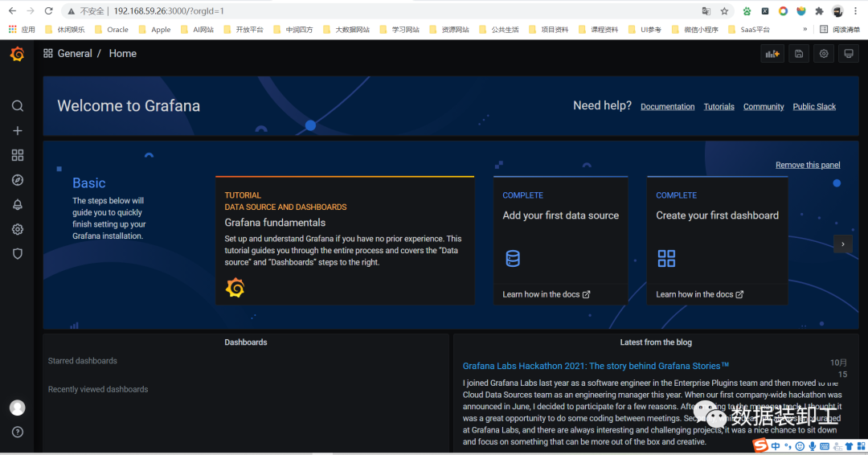Open the Alerting bell sidebar icon
This screenshot has height=455, width=868.
click(18, 204)
